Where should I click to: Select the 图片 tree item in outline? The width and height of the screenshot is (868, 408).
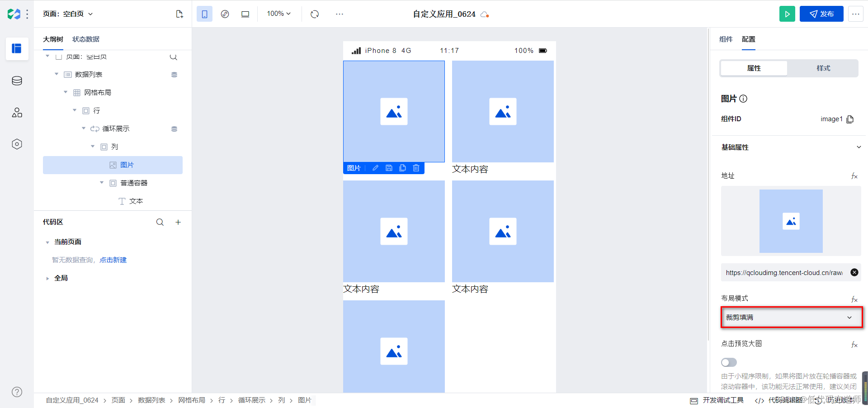click(113, 165)
